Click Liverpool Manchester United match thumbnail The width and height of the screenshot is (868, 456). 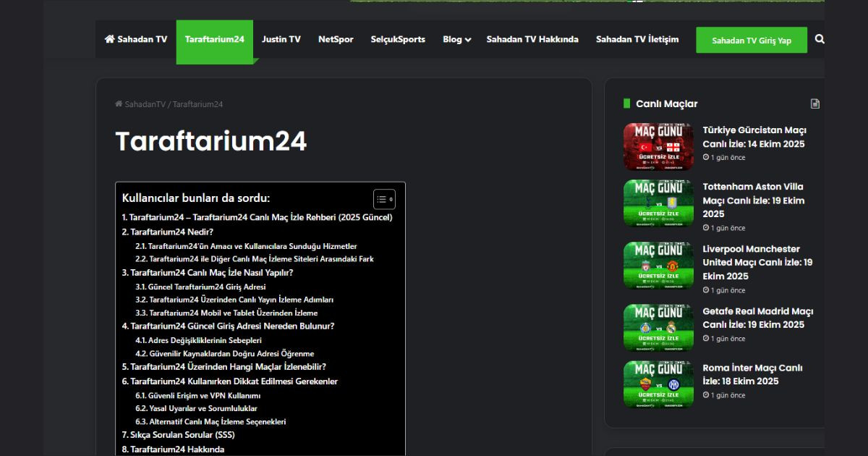[658, 266]
